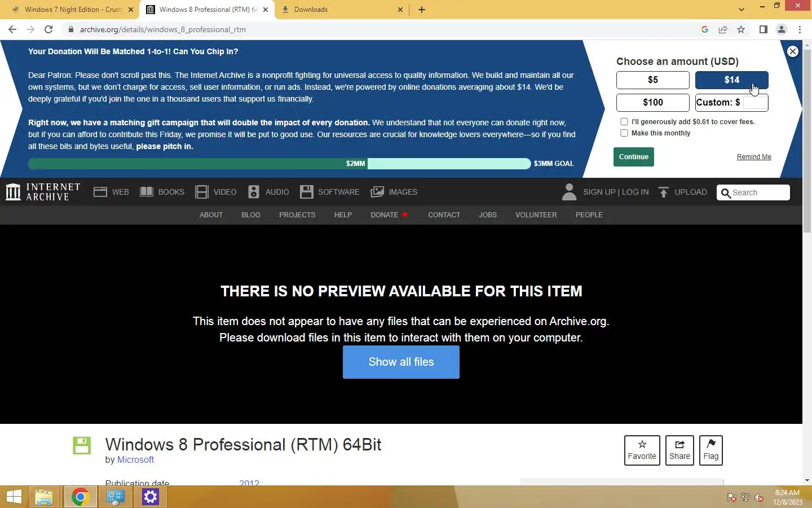The width and height of the screenshot is (812, 508).
Task: Open File Explorer from taskbar
Action: (44, 497)
